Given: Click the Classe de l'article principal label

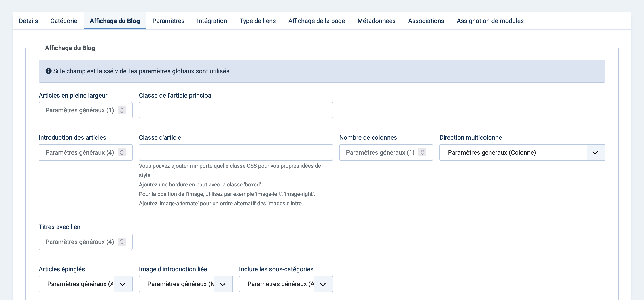Looking at the screenshot, I should [176, 95].
